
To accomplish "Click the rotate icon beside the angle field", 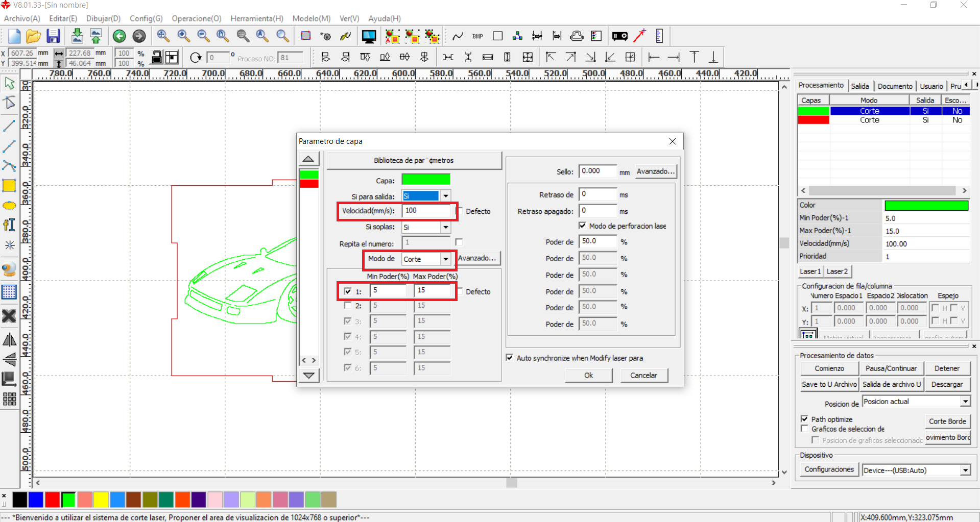I will (195, 58).
